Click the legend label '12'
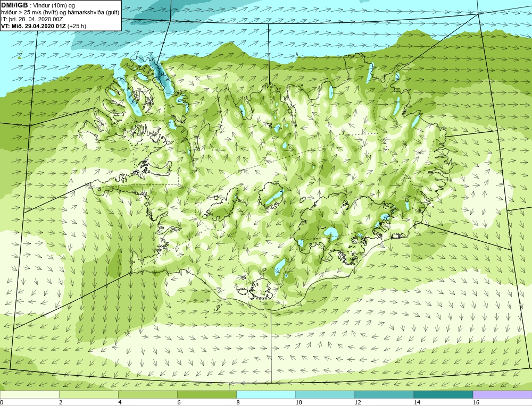Viewport: 532px width, 406px height. (358, 402)
